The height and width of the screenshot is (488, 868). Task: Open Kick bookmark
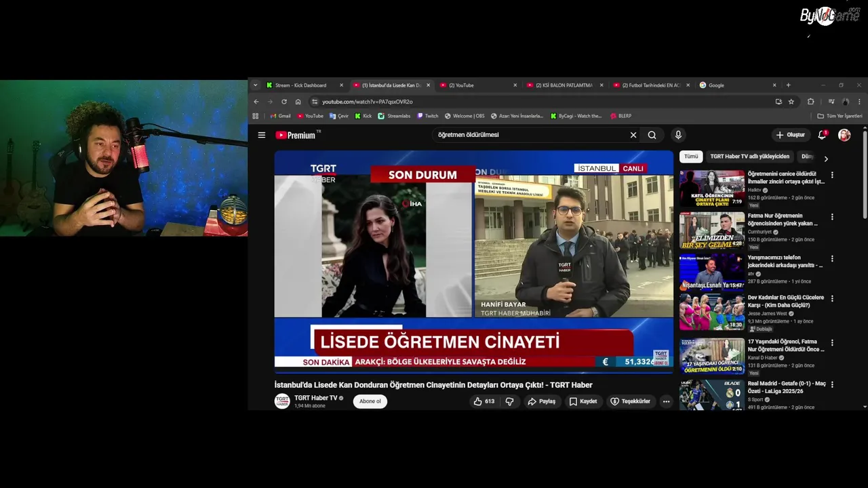tap(363, 116)
